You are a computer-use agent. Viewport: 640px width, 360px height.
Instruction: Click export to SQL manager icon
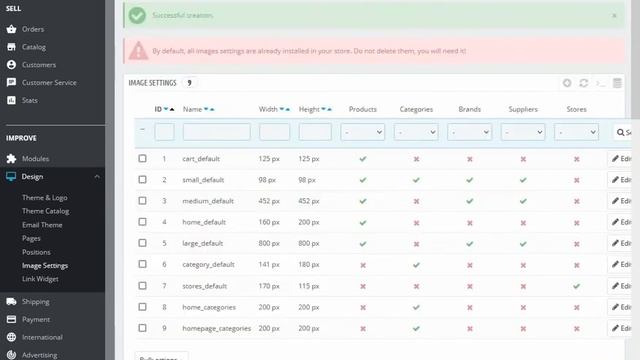617,83
